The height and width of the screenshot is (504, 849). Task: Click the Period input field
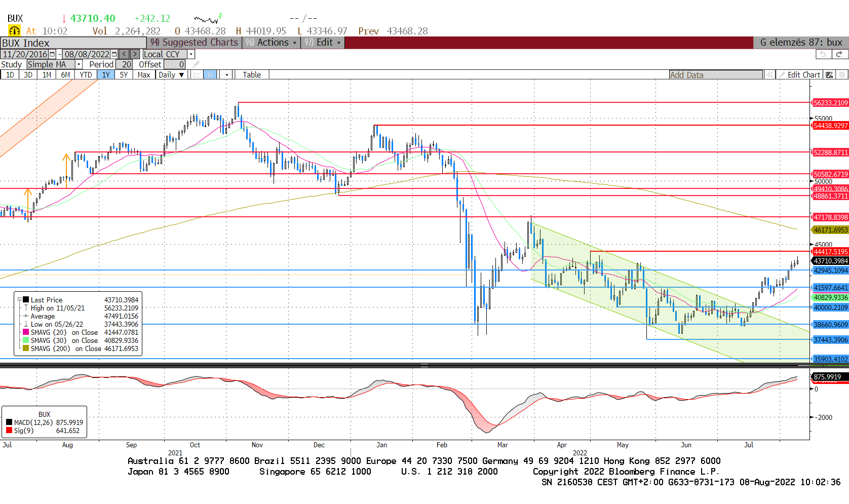[125, 64]
